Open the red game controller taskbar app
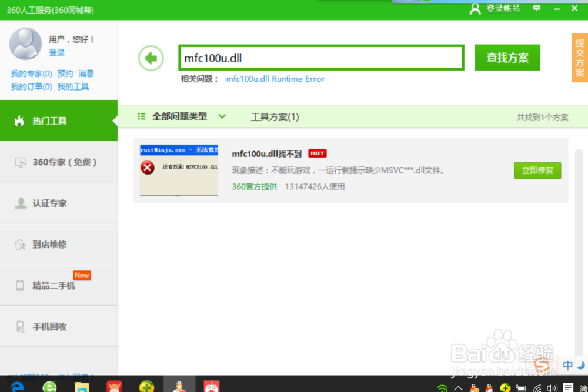 pyautogui.click(x=212, y=386)
